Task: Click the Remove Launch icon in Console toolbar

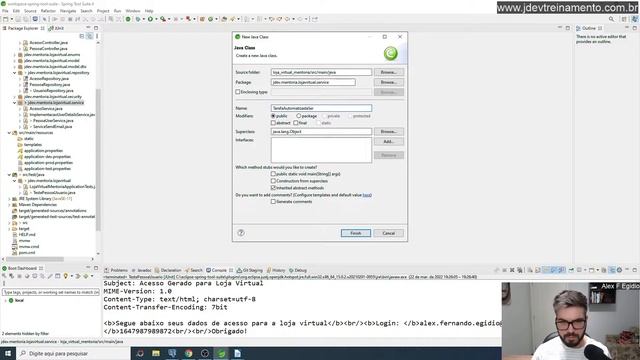Action: point(512,270)
